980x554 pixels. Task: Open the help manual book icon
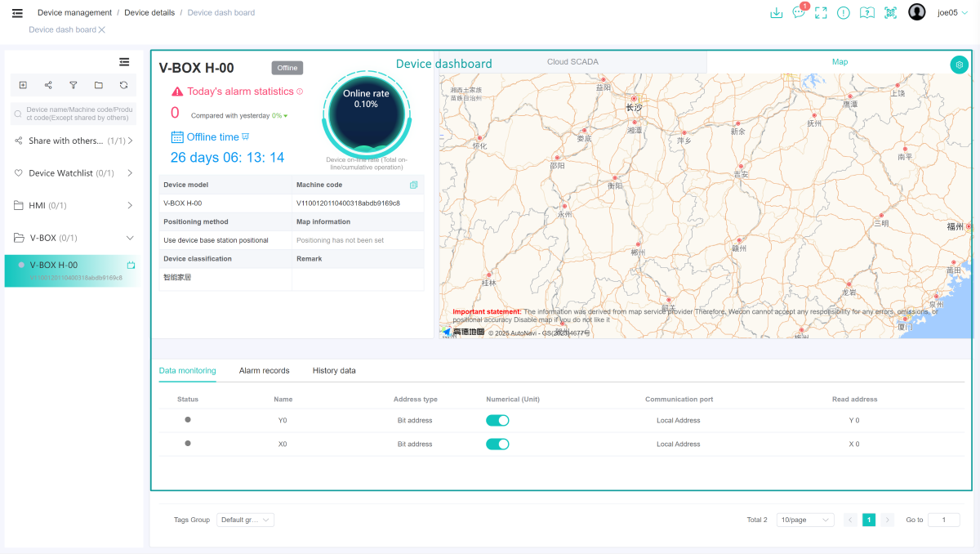click(x=867, y=13)
